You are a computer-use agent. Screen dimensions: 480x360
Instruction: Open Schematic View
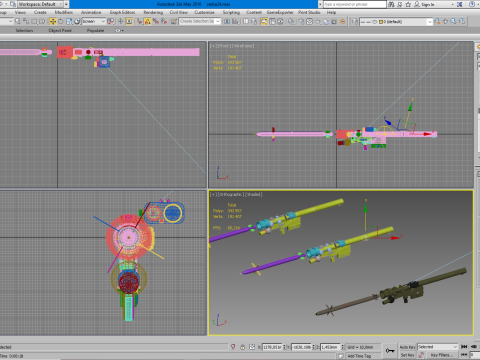[x=280, y=21]
